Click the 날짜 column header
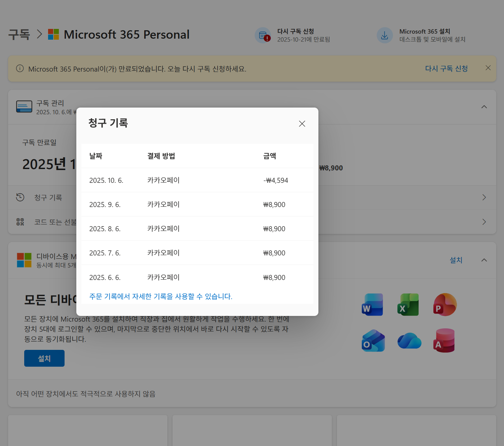Viewport: 504px width, 446px height. coord(96,156)
